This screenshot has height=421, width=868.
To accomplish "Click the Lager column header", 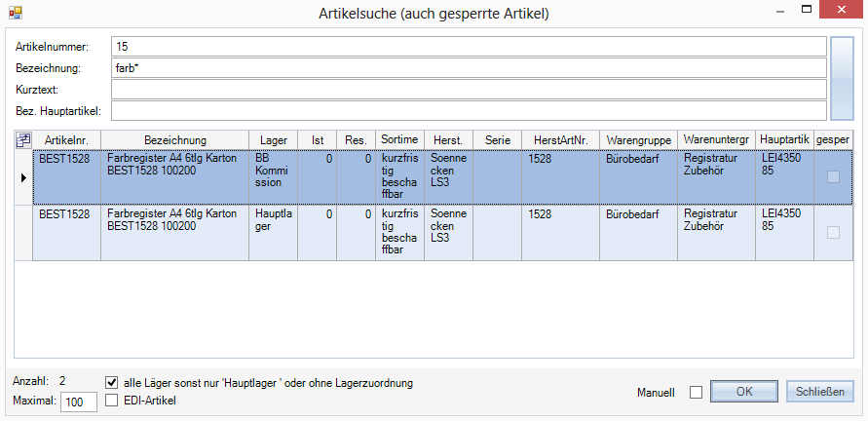I will (x=273, y=140).
